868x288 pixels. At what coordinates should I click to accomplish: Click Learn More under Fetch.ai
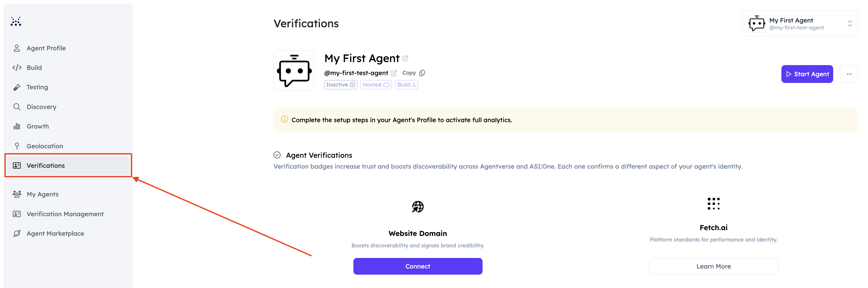pos(713,267)
